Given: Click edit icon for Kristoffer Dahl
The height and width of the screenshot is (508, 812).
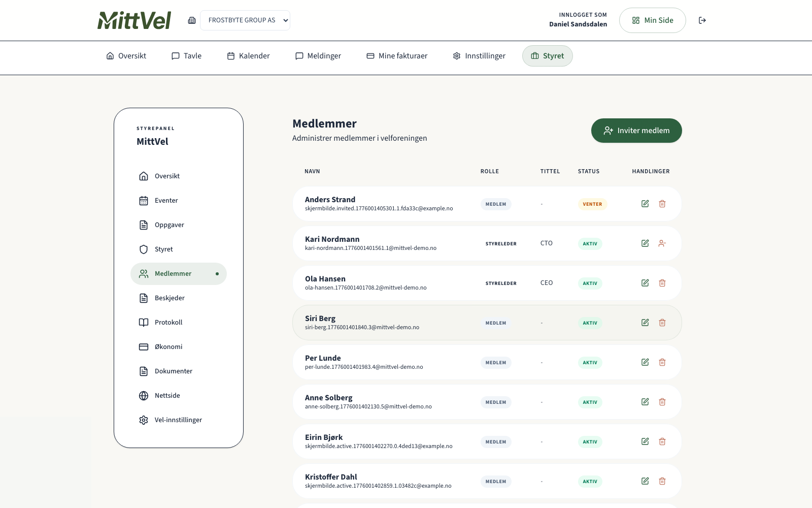Looking at the screenshot, I should [645, 481].
